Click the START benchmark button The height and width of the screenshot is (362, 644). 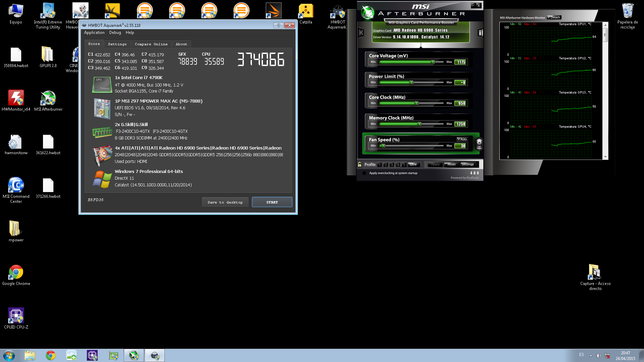point(272,202)
